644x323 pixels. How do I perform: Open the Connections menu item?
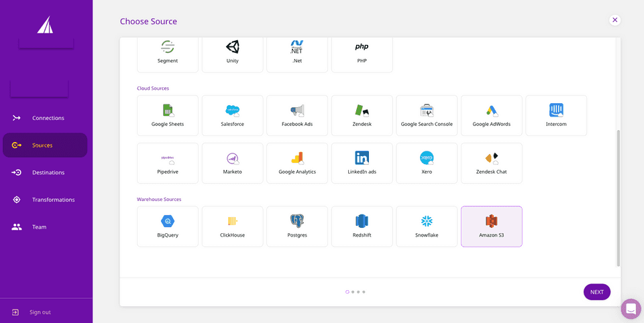click(47, 118)
